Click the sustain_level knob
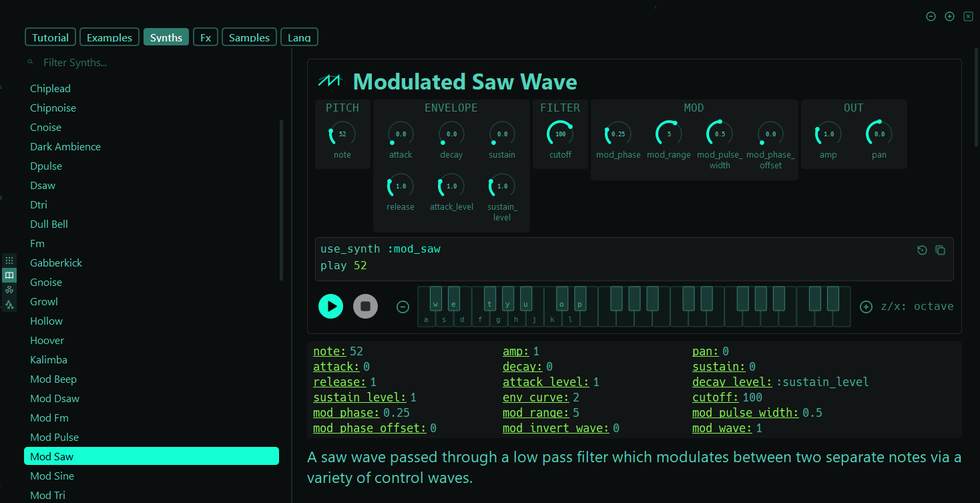 502,186
